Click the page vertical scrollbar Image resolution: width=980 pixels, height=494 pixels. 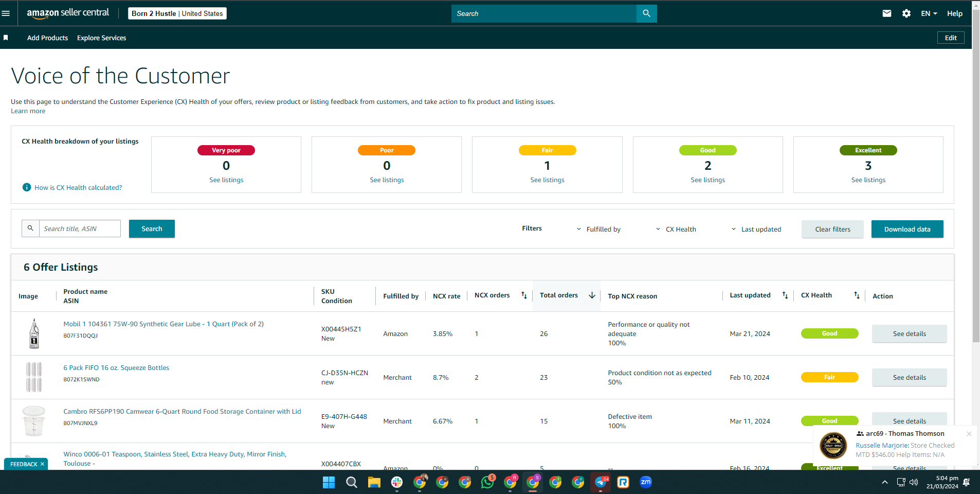click(976, 175)
